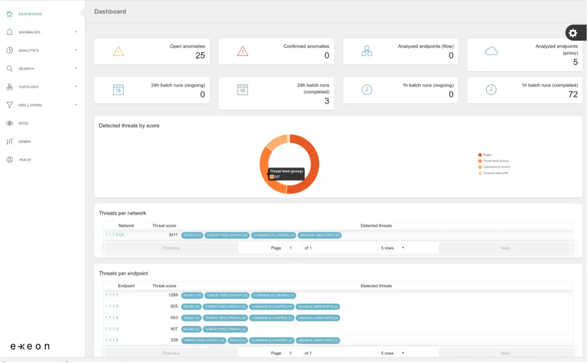This screenshot has height=364, width=588.
Task: Open endpoint 1.1.1.4 link
Action: [x=112, y=317]
